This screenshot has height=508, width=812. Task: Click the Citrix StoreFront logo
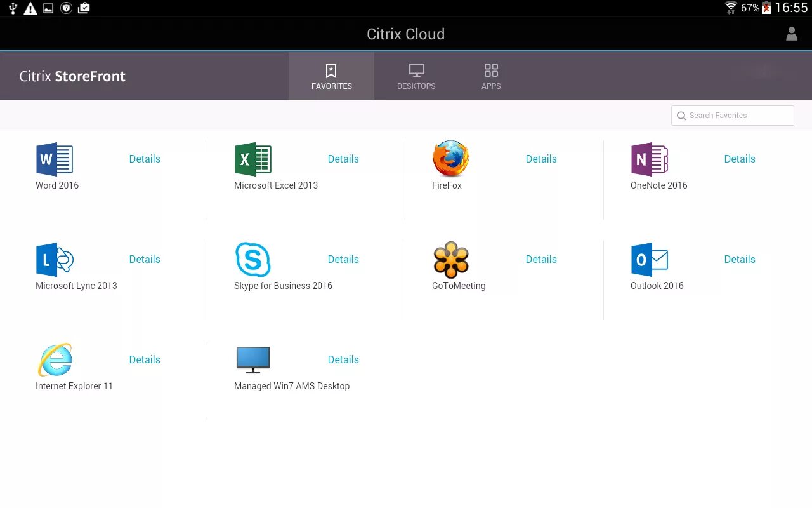72,76
